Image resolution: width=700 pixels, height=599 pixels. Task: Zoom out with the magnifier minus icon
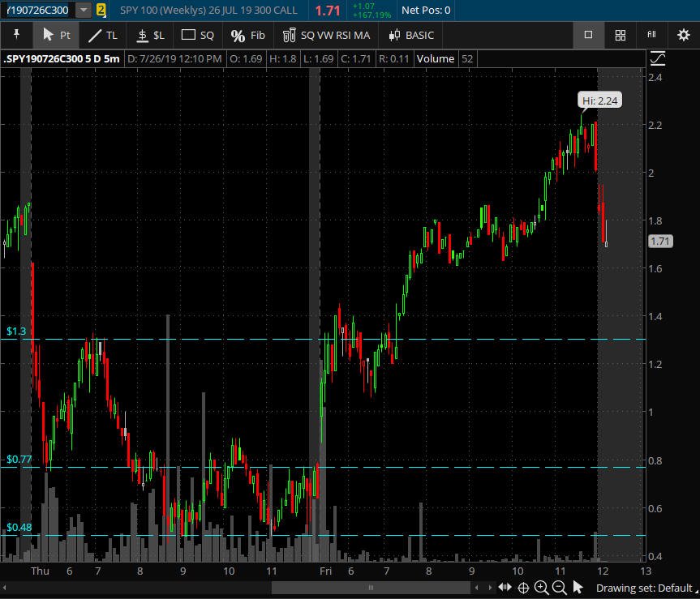coord(559,588)
